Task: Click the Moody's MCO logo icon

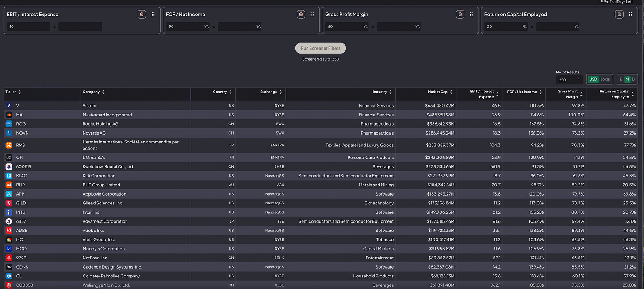Action: (x=9, y=249)
